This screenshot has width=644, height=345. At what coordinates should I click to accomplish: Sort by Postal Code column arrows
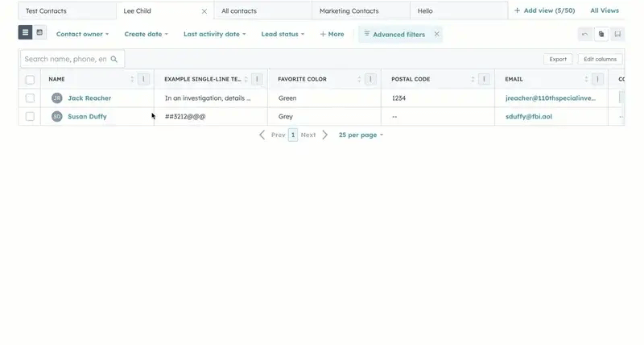[473, 79]
